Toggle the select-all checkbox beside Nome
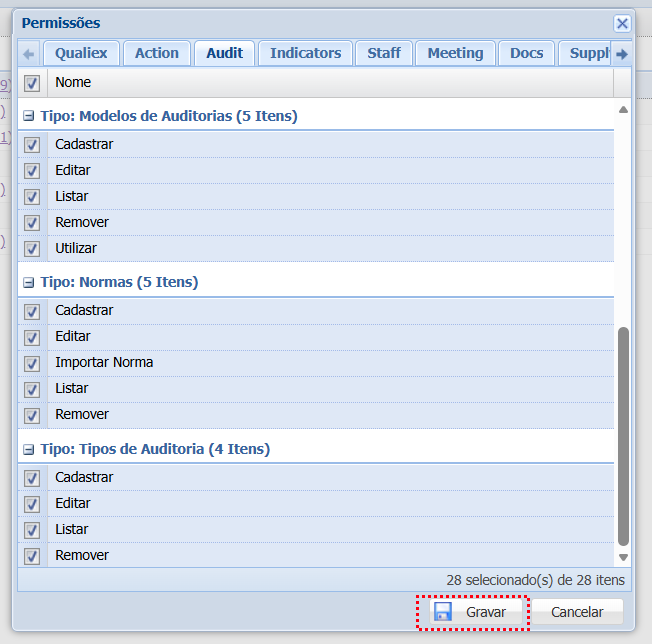 point(32,83)
